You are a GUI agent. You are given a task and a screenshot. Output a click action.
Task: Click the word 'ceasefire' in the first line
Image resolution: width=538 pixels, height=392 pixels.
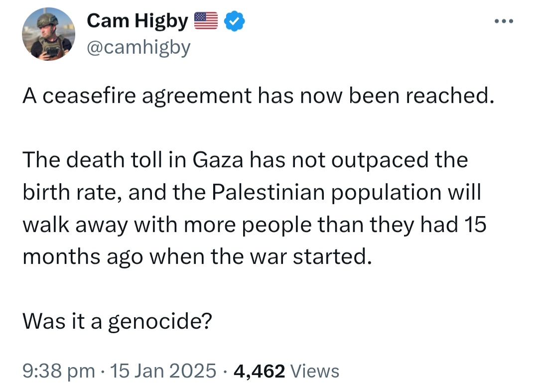click(x=89, y=96)
